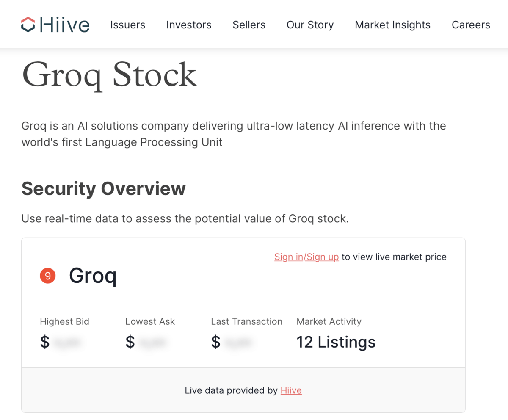Open the Issuers menu item
This screenshot has height=420, width=508.
(128, 25)
